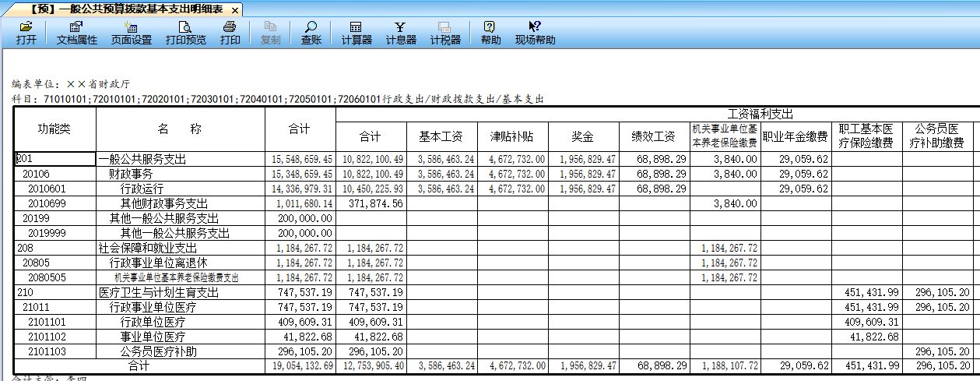Open 页面设置 page setup
The width and height of the screenshot is (980, 381).
[131, 33]
